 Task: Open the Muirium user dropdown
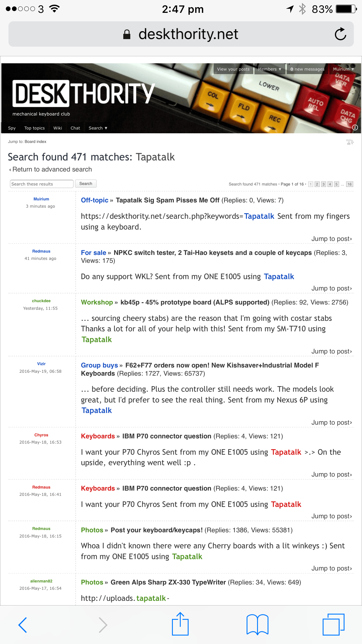(344, 69)
